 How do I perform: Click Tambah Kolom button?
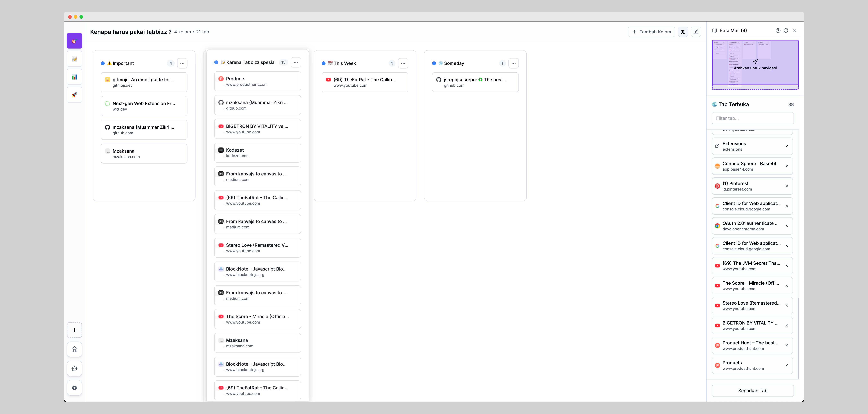[x=651, y=32]
